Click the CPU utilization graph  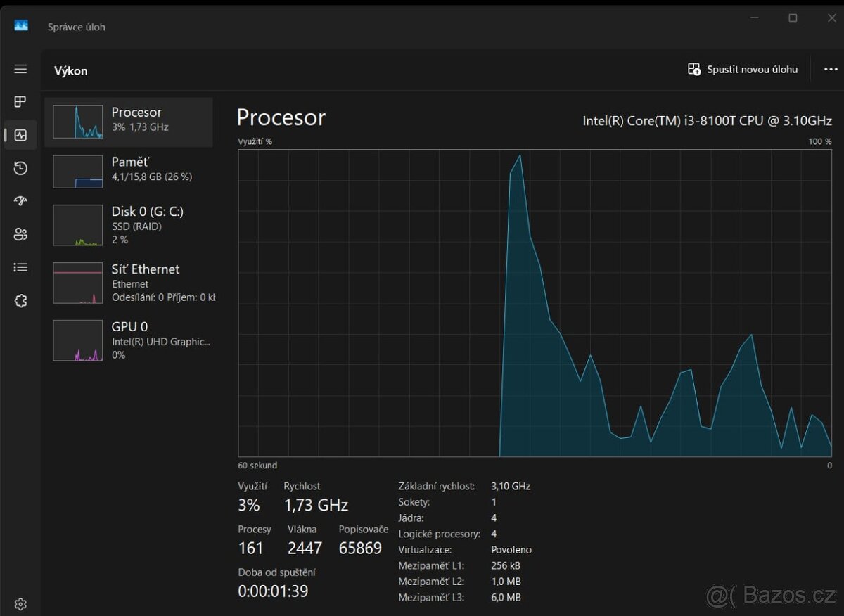coord(535,302)
